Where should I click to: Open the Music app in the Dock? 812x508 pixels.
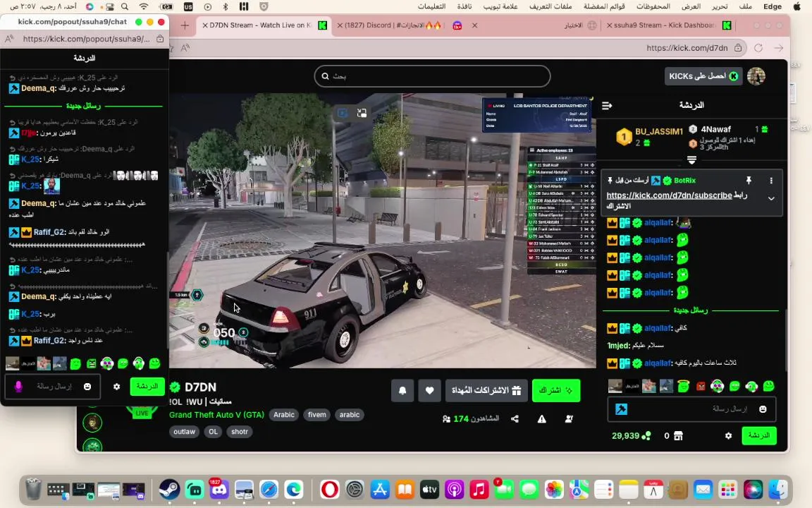pyautogui.click(x=479, y=489)
